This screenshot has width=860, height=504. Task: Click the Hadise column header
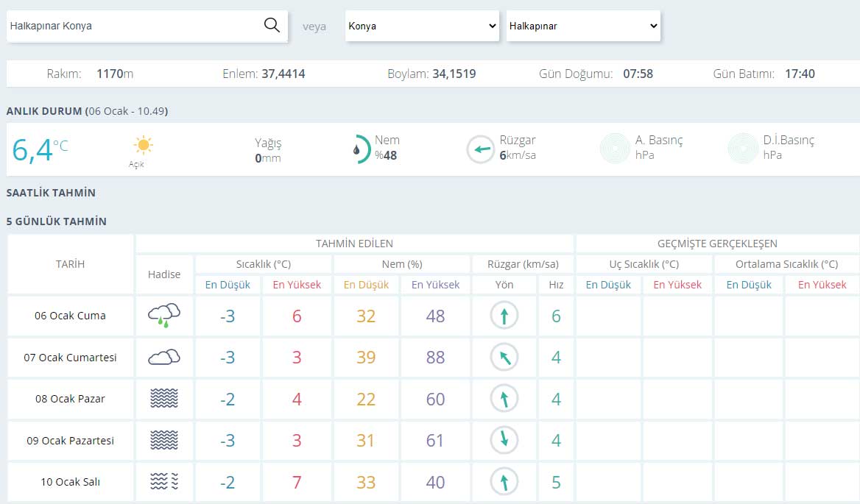point(164,274)
